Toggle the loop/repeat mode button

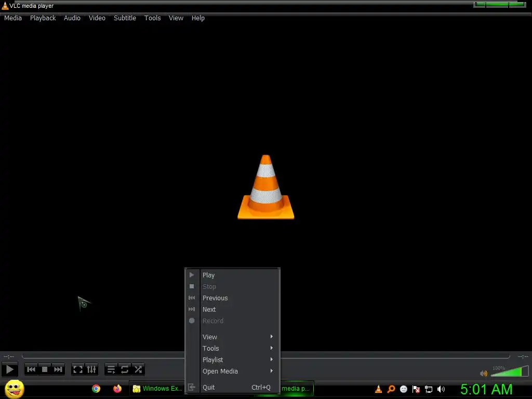tap(125, 369)
